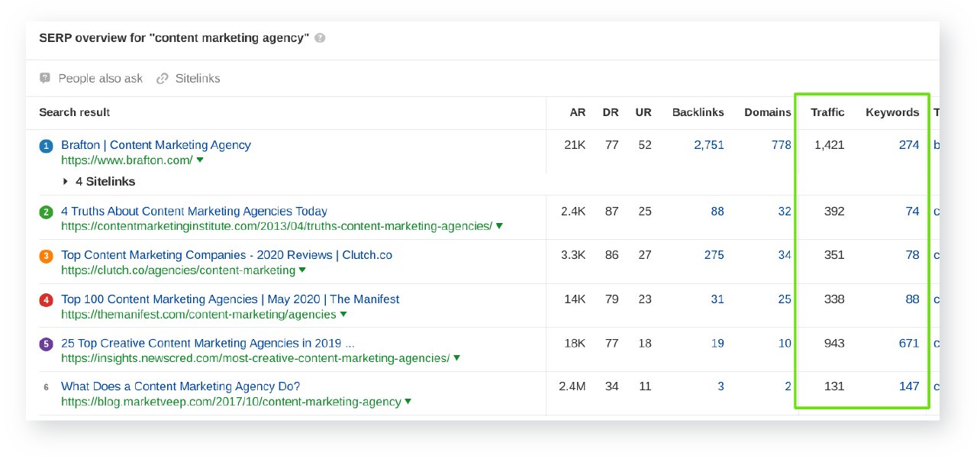
Task: Click the People also ask icon
Action: (45, 79)
